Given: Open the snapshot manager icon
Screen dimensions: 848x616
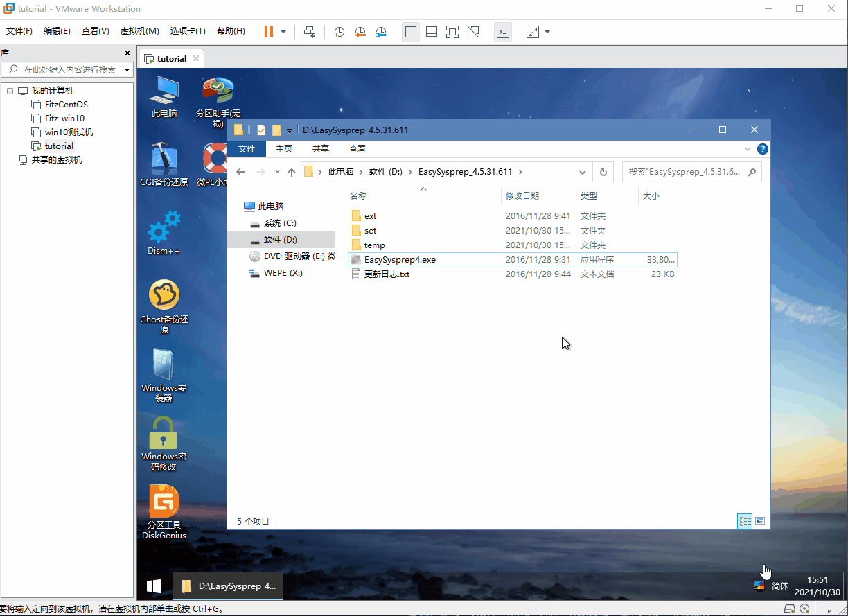Looking at the screenshot, I should [x=382, y=32].
